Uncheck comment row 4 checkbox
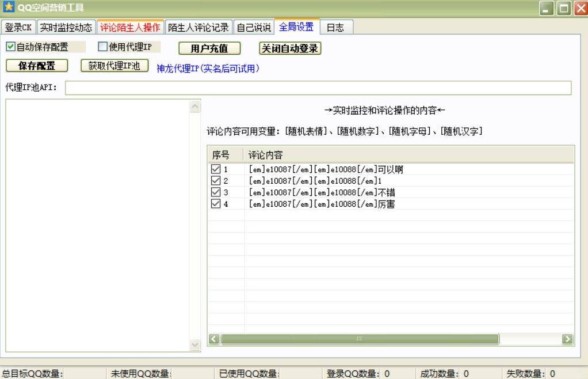Screen dimensions: 588x379 point(216,204)
